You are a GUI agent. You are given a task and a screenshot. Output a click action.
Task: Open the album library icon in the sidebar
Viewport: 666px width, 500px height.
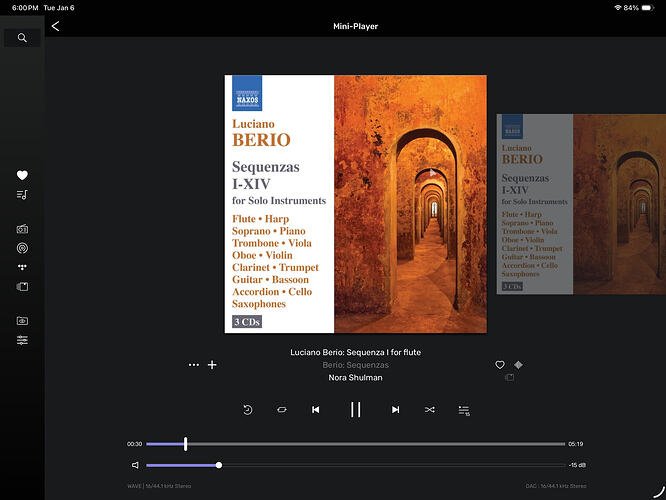tap(22, 287)
